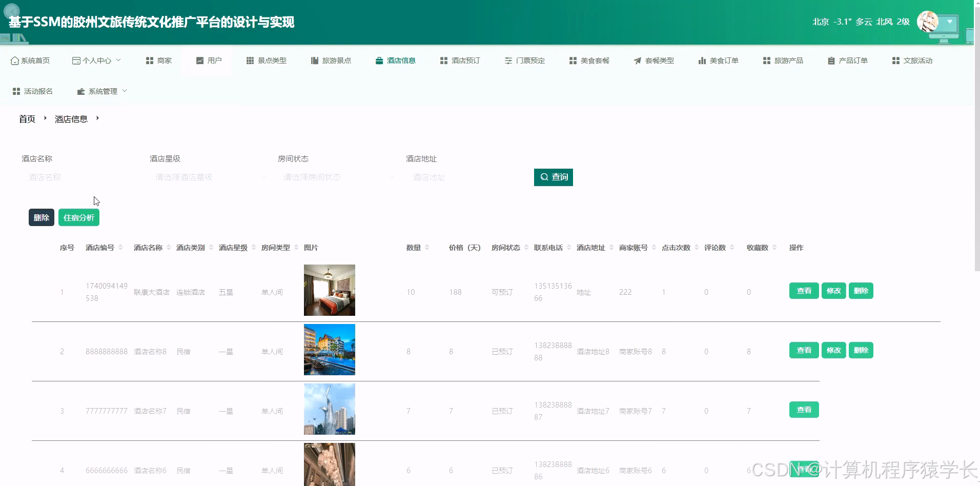Click the 景点类型 grid icon
The image size is (980, 486).
pos(250,60)
